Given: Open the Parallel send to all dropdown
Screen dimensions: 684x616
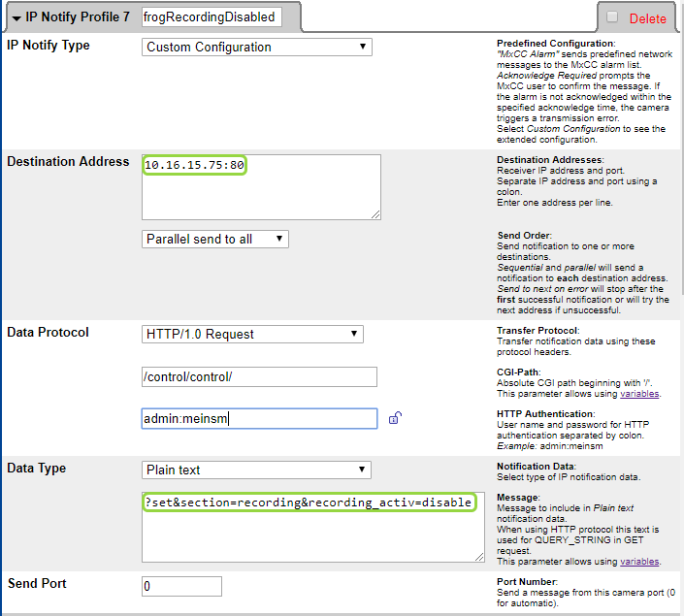Looking at the screenshot, I should click(x=215, y=239).
